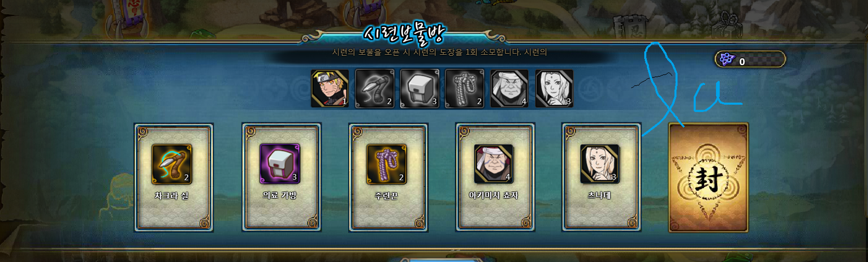Click the 의료 가방 card name label
The width and height of the screenshot is (868, 262).
(x=279, y=195)
